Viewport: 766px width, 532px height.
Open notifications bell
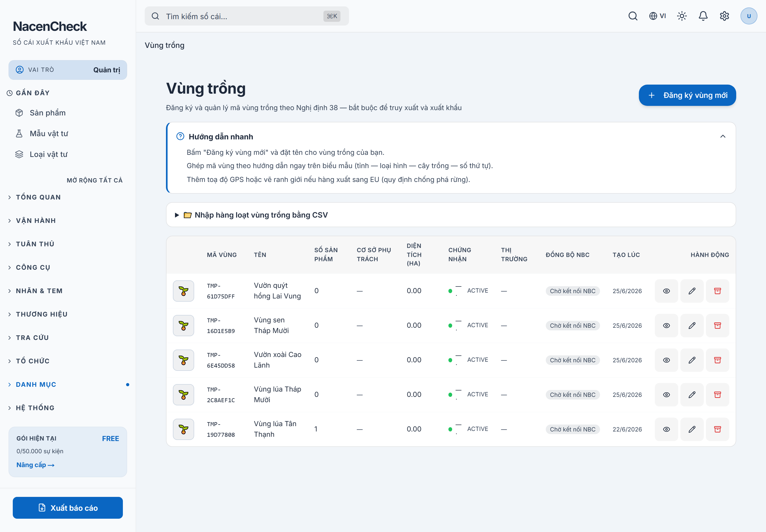coord(703,16)
